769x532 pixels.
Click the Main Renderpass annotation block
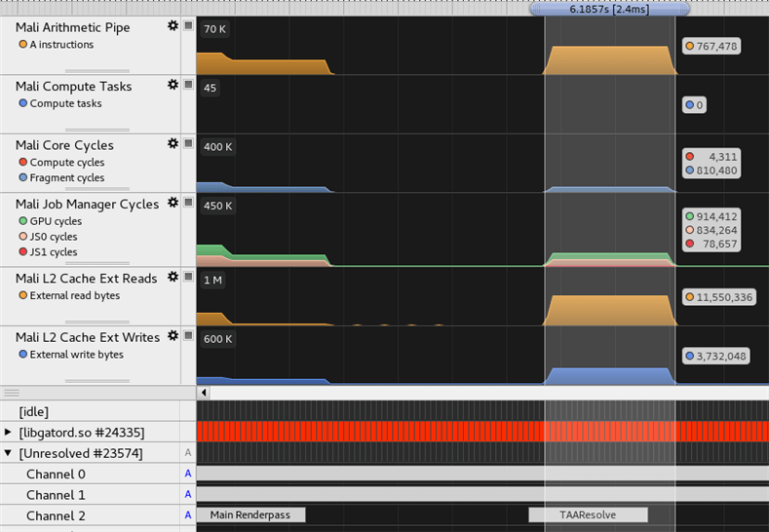tap(250, 514)
